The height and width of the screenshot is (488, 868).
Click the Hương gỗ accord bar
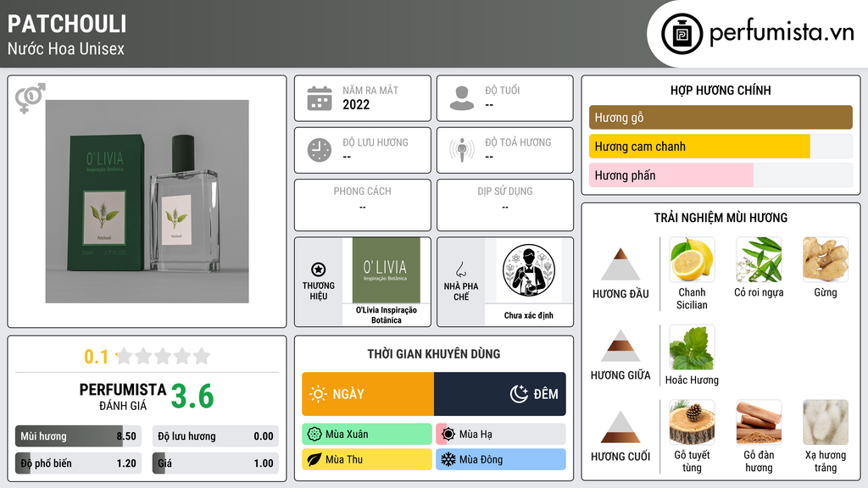721,117
